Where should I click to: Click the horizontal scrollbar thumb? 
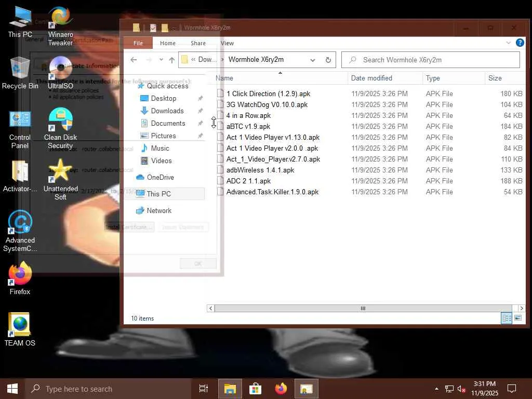pos(363,308)
